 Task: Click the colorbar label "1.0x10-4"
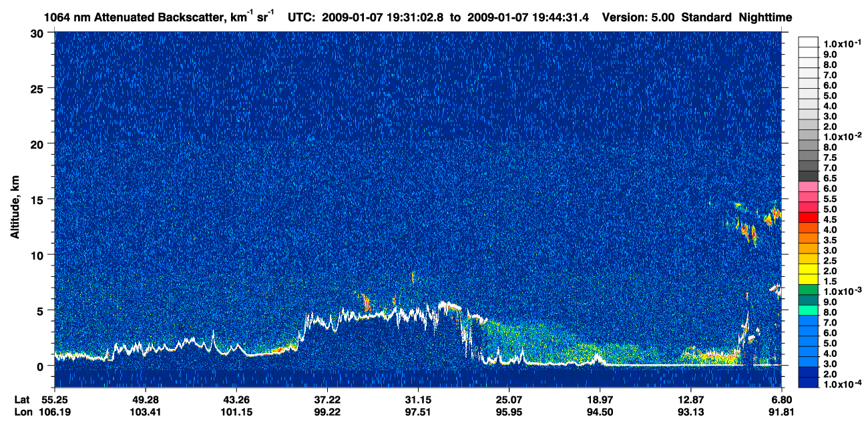(841, 385)
